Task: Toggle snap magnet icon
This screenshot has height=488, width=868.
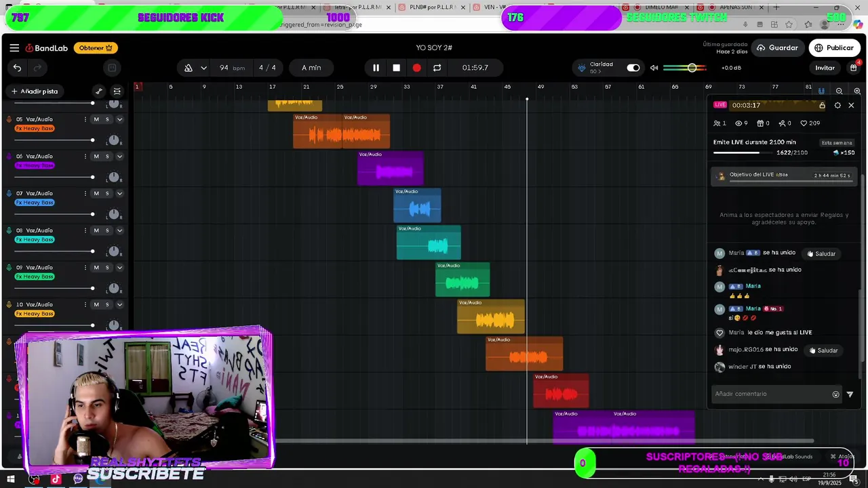Action: click(x=821, y=91)
